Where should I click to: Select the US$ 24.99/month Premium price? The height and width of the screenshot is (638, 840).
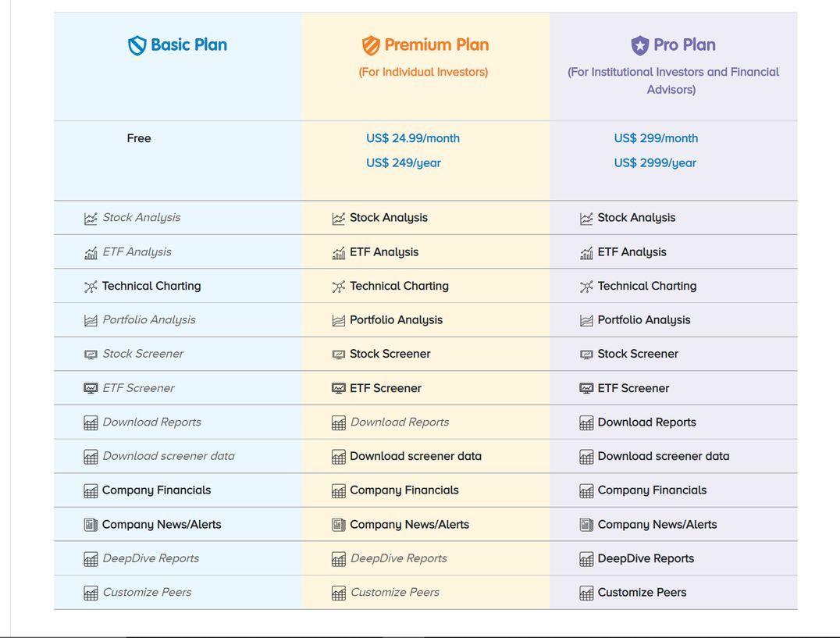point(413,138)
